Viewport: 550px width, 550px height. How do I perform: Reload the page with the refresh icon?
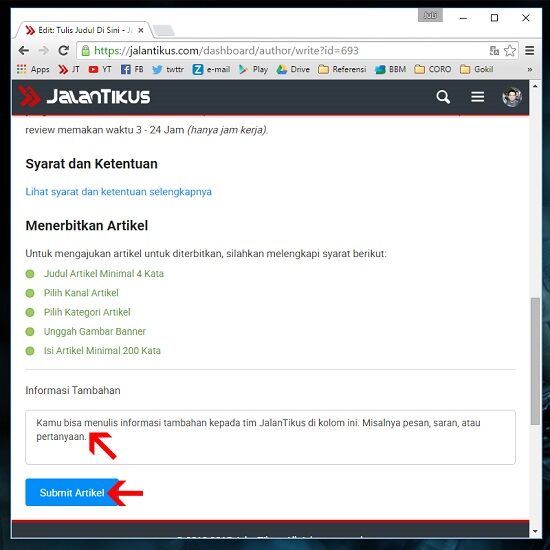[63, 51]
